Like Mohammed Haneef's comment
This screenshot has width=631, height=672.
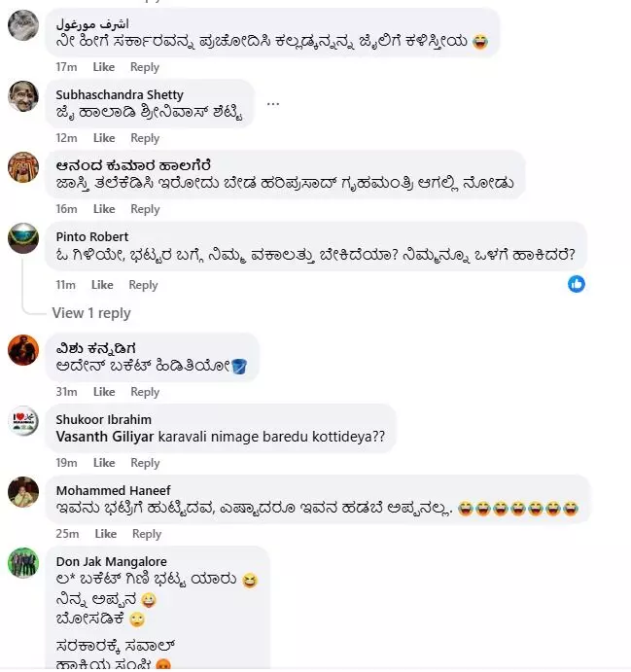tap(106, 534)
